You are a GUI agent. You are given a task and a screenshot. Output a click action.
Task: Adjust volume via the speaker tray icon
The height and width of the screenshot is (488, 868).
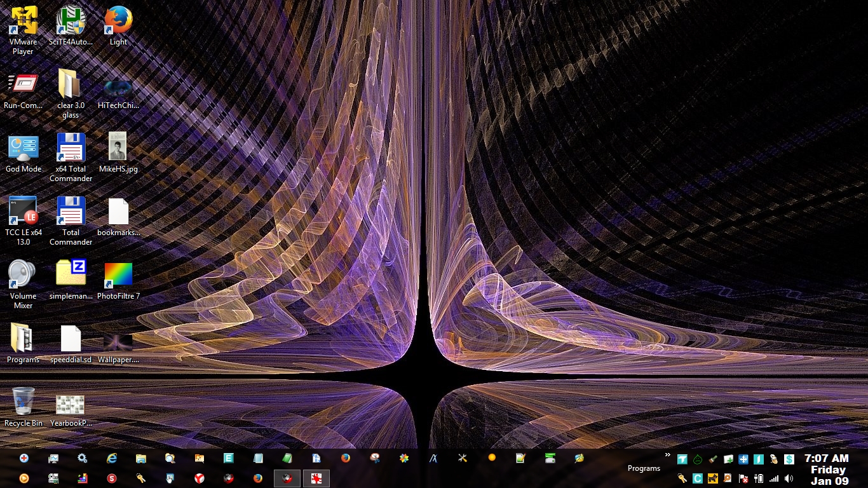pyautogui.click(x=789, y=478)
